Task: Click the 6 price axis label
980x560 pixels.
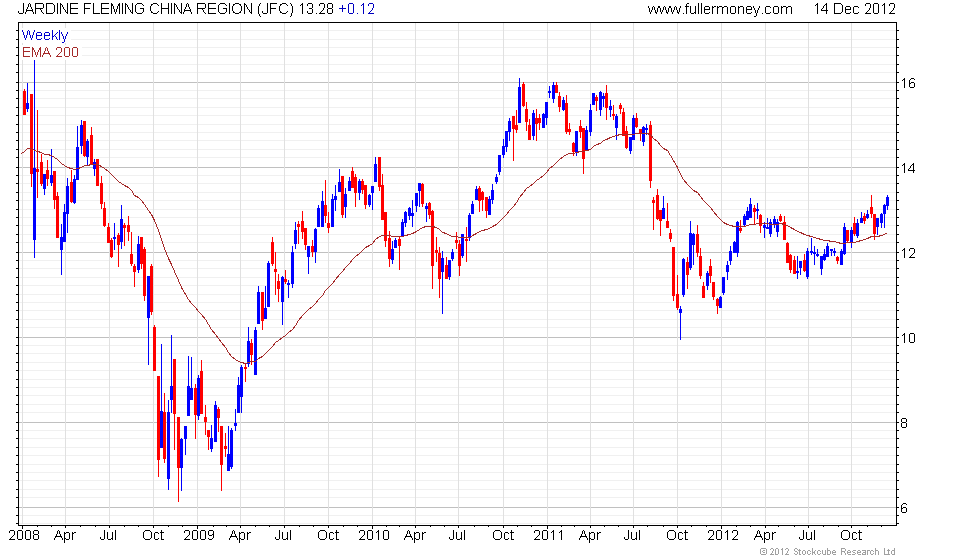Action: tap(904, 508)
